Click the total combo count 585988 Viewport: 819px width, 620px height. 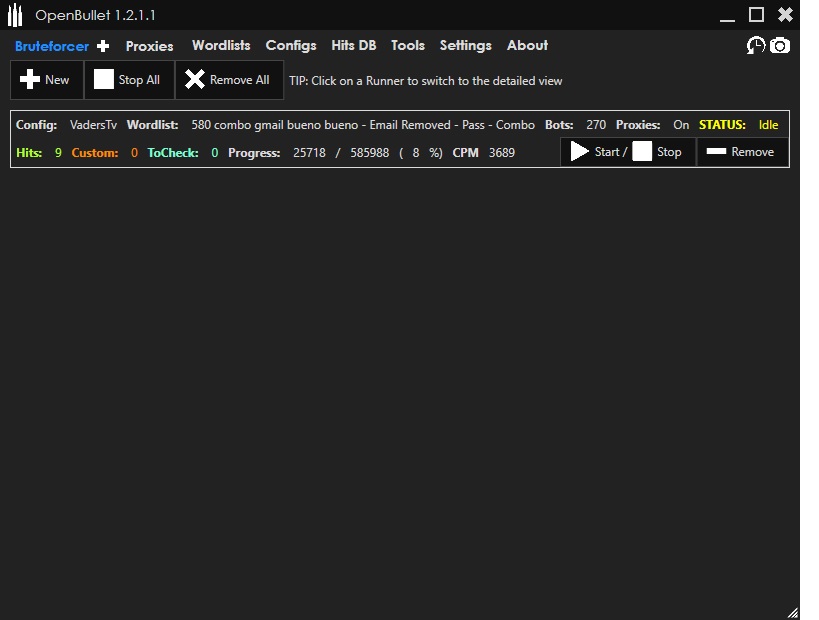coord(370,153)
